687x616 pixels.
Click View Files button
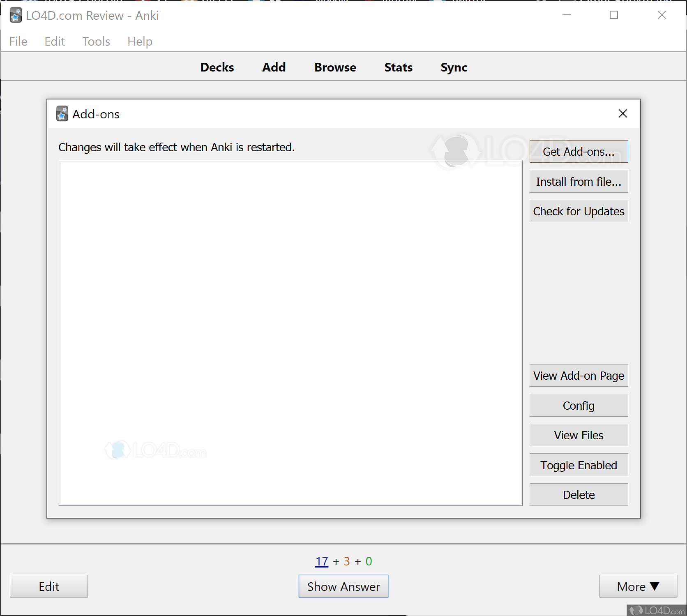[x=578, y=435]
